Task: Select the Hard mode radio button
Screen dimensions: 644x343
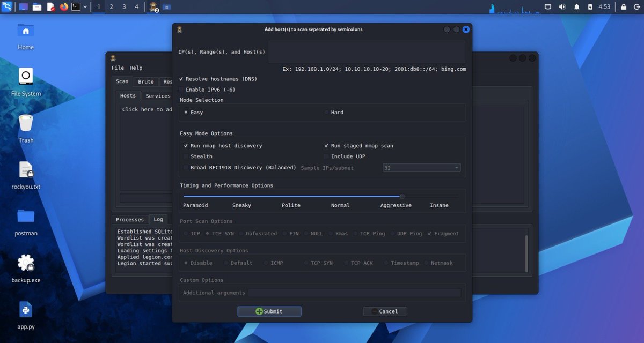Action: coord(334,113)
